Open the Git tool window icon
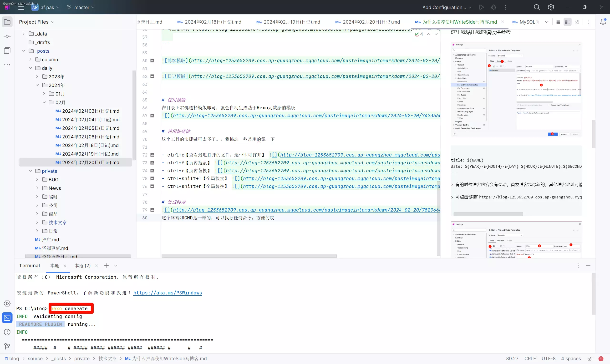 click(x=7, y=346)
